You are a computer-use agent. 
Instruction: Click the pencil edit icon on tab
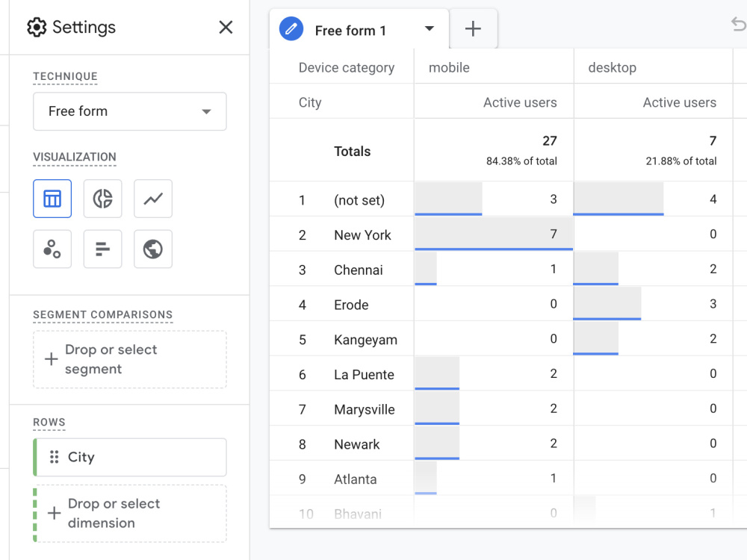[291, 29]
